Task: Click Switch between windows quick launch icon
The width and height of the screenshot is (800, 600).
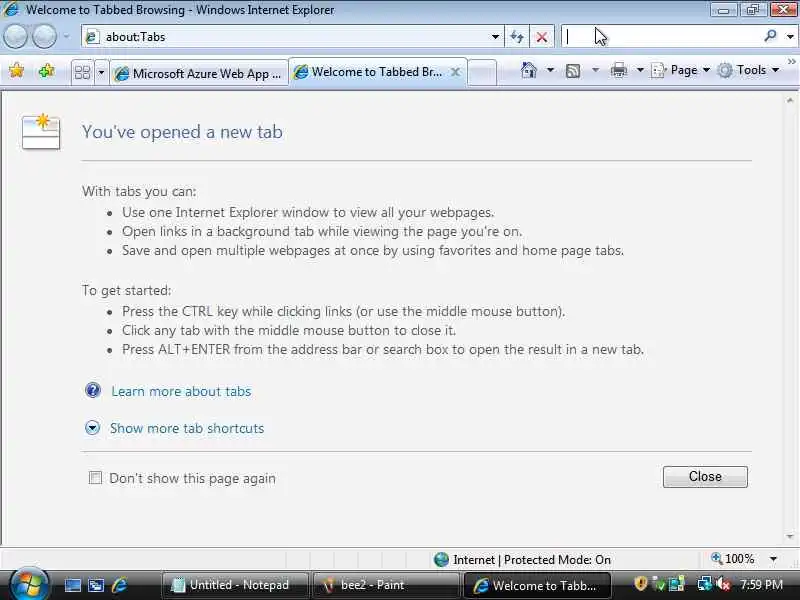Action: point(95,585)
